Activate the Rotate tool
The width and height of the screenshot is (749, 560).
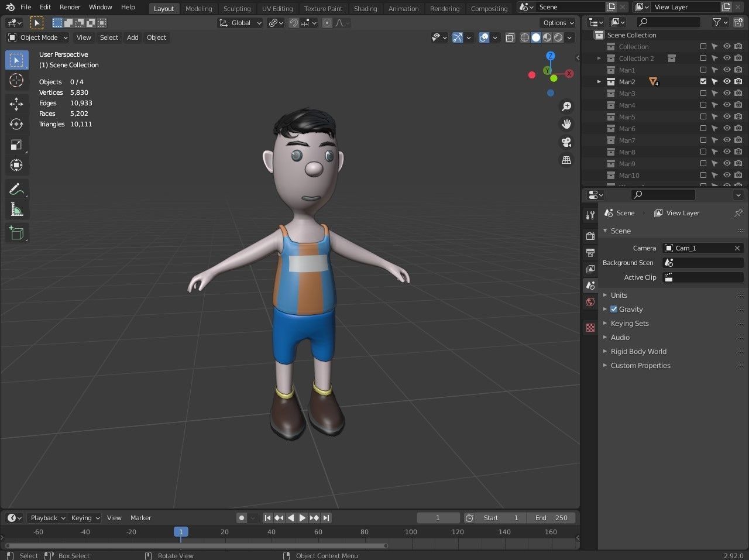tap(16, 124)
